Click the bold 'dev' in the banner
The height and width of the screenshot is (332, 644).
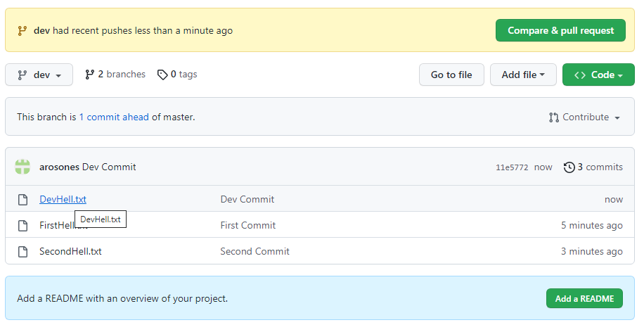[x=41, y=30]
